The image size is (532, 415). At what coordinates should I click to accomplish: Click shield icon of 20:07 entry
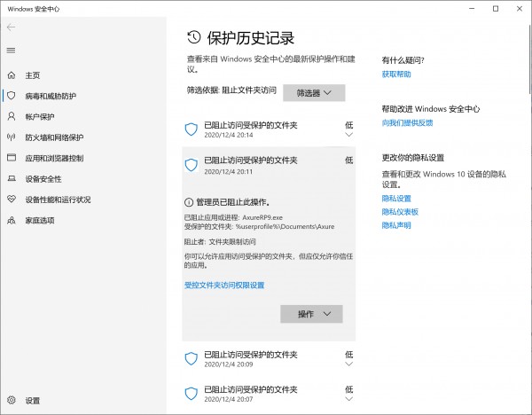click(x=192, y=394)
